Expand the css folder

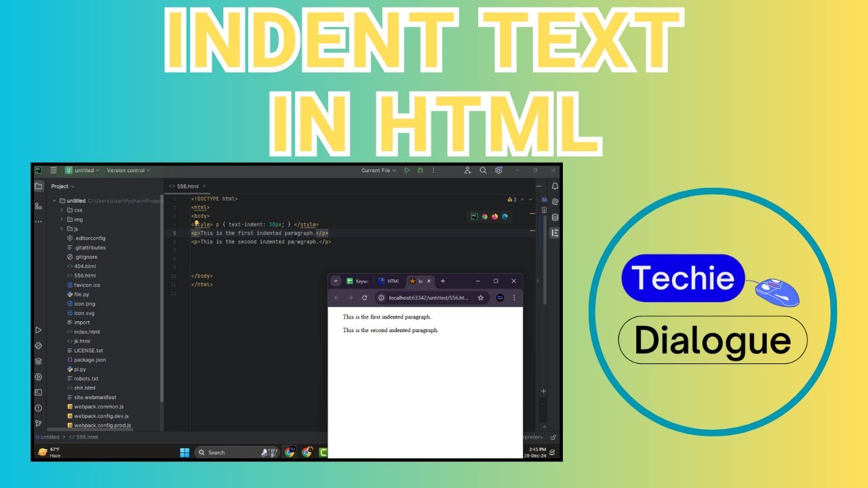[62, 210]
